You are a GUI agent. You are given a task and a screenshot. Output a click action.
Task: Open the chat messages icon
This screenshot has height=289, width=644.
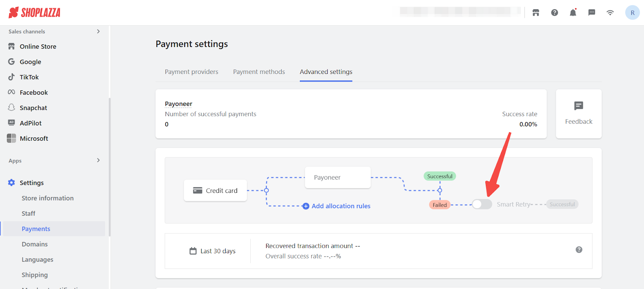[x=592, y=12]
